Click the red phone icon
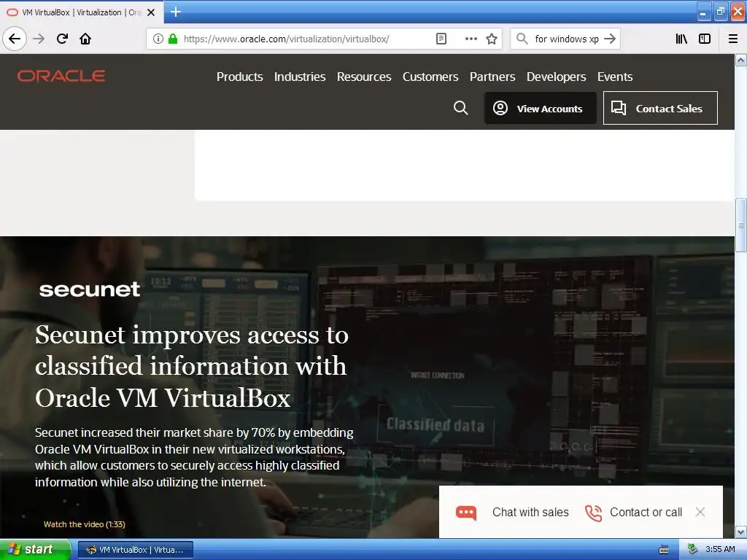 pos(594,513)
